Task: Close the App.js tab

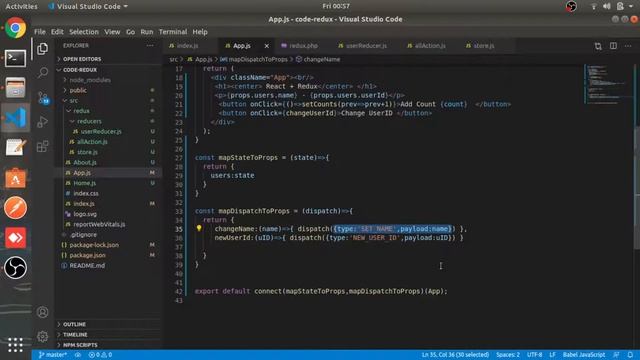Action: 267,46
